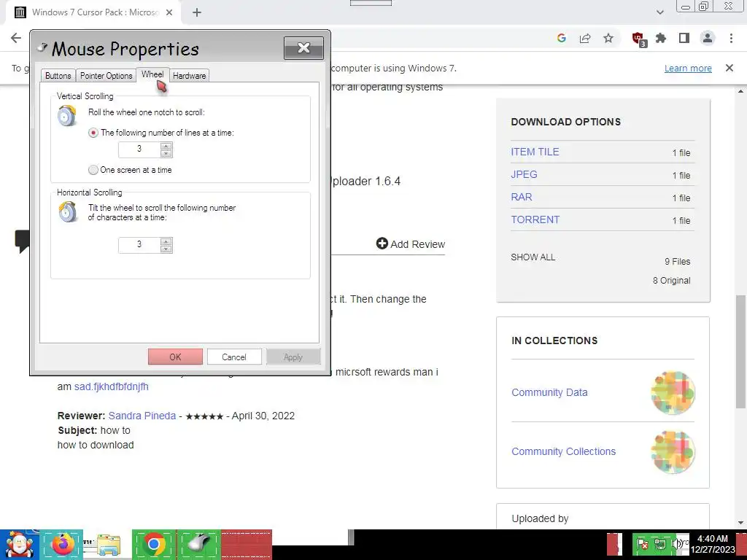Open the uBlock Origin extension icon
This screenshot has height=560, width=747.
click(638, 39)
